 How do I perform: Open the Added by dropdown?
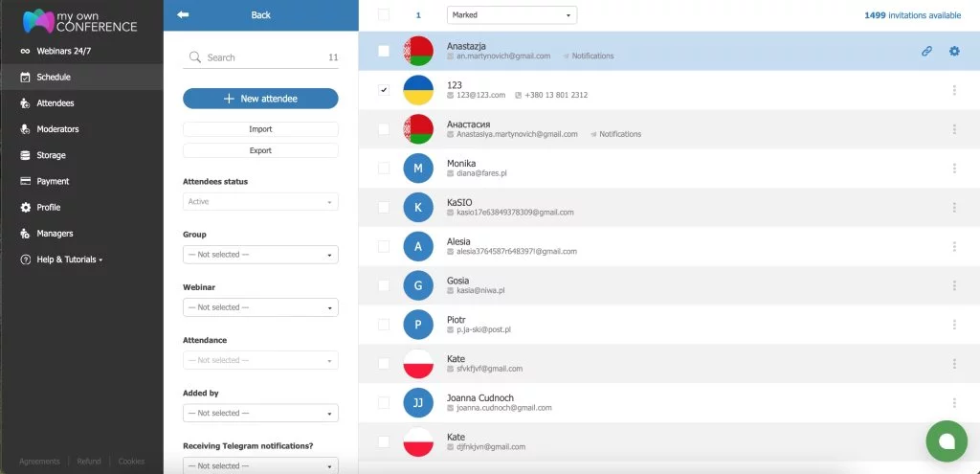coord(260,414)
